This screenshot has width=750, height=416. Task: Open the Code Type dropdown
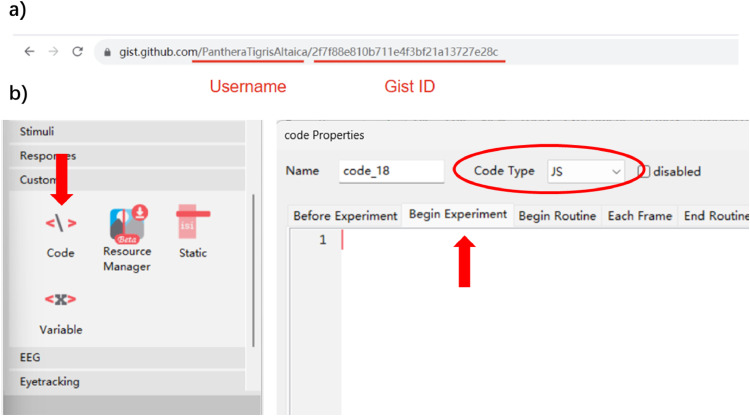click(585, 171)
